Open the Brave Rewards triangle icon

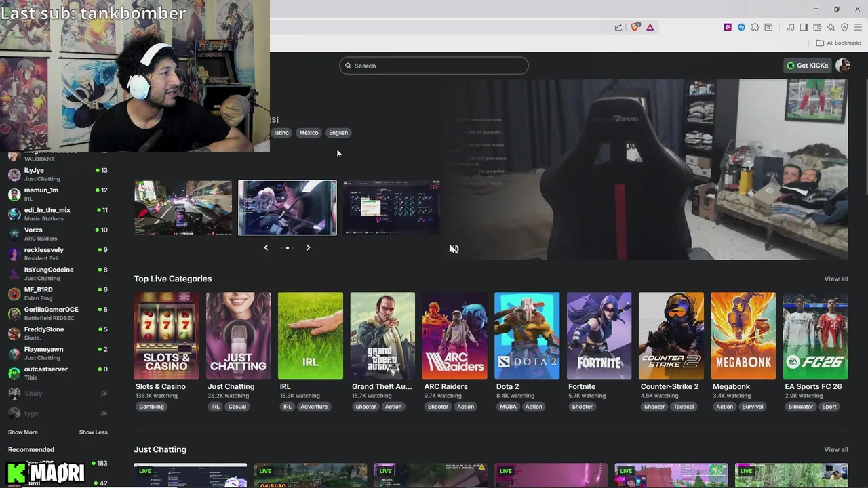(x=650, y=27)
